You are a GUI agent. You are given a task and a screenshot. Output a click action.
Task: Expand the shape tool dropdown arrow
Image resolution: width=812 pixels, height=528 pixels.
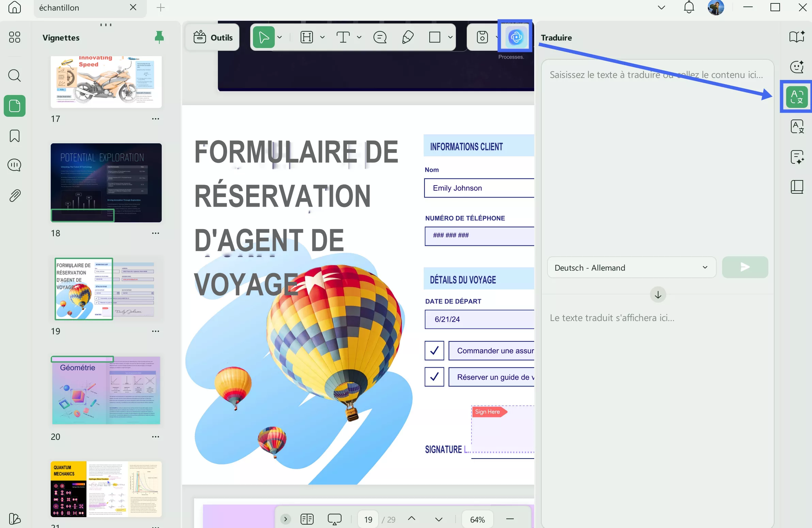click(450, 37)
